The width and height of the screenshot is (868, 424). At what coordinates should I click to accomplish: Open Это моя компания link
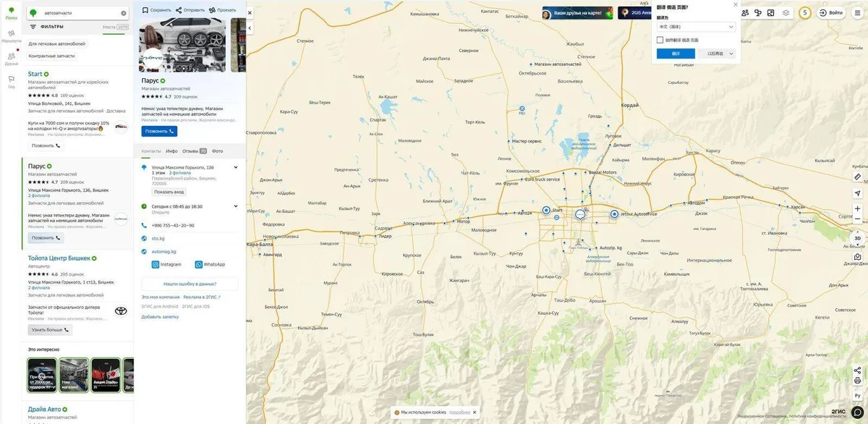161,297
